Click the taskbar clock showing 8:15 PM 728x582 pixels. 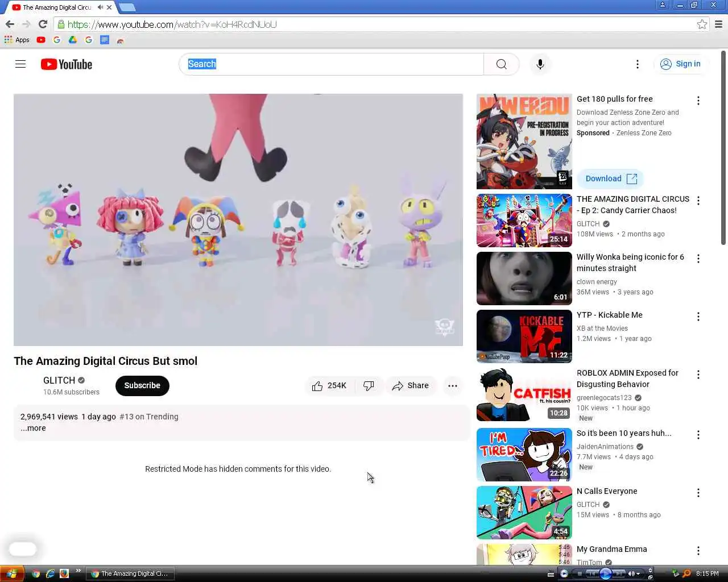point(708,573)
